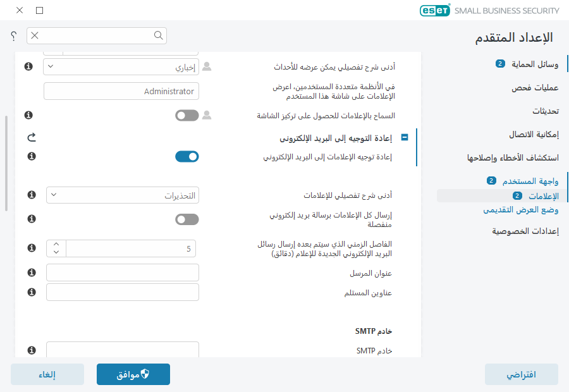The width and height of the screenshot is (569, 392).
Task: Click the shield icon on موافق button
Action: coord(145,374)
